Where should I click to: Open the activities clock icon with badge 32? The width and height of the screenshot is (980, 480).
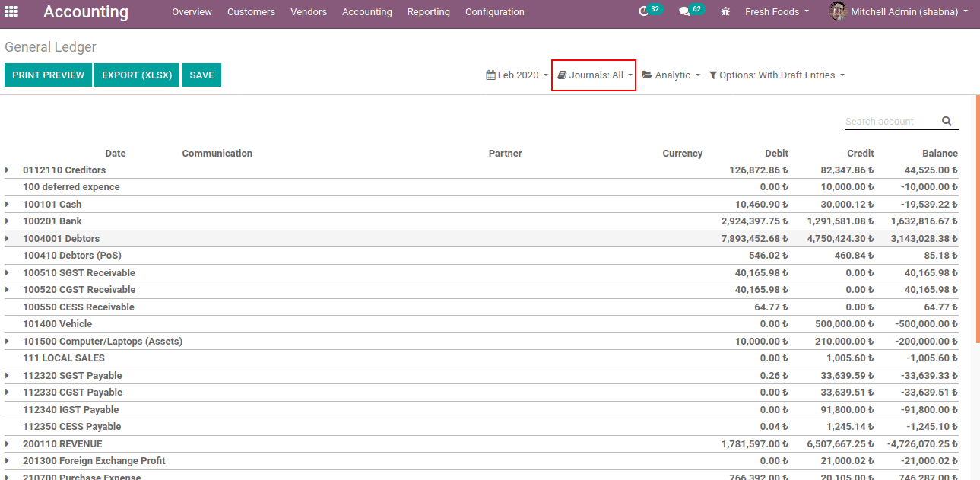tap(650, 11)
